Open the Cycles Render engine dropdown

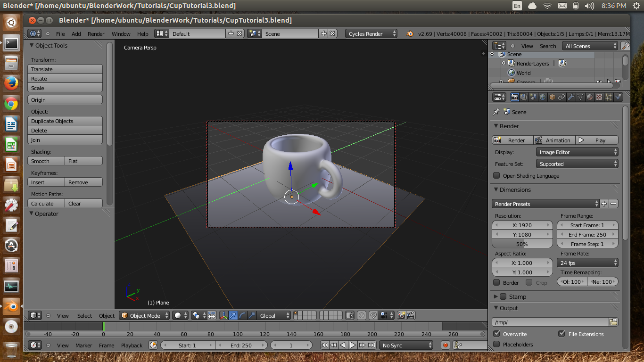click(x=372, y=34)
